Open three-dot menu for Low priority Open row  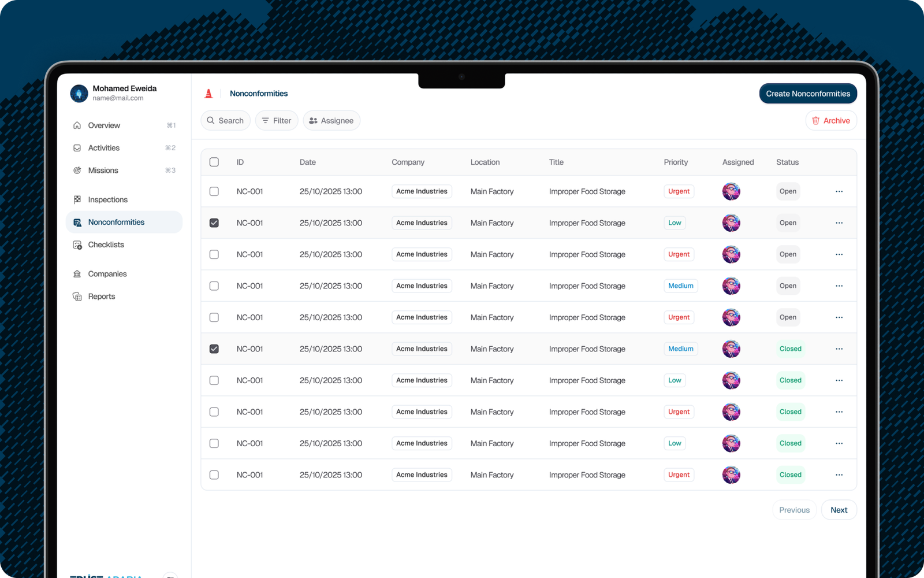point(839,223)
